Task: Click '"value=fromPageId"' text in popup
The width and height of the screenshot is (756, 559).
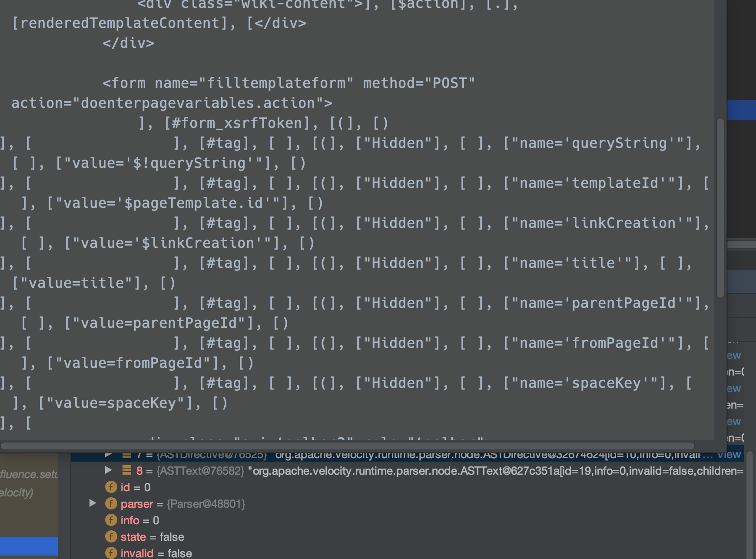Action: point(133,363)
